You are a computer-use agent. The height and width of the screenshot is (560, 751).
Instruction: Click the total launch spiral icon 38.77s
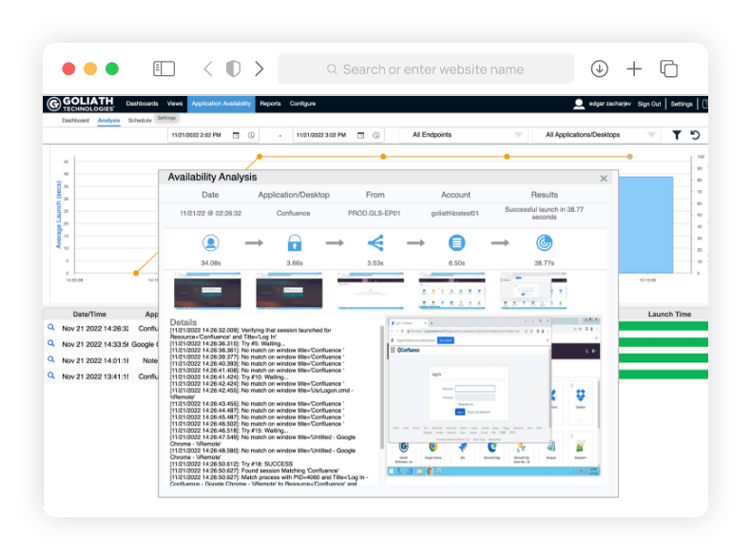click(544, 242)
